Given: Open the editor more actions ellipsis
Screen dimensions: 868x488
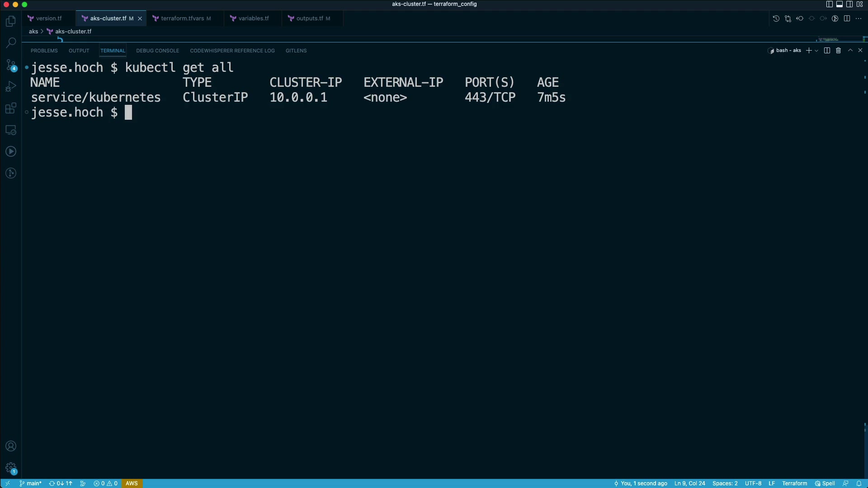Looking at the screenshot, I should [x=859, y=19].
